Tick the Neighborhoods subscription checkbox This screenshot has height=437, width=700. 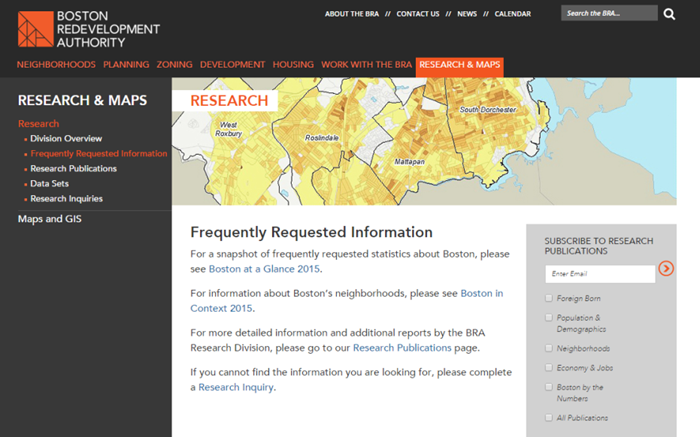tap(549, 348)
